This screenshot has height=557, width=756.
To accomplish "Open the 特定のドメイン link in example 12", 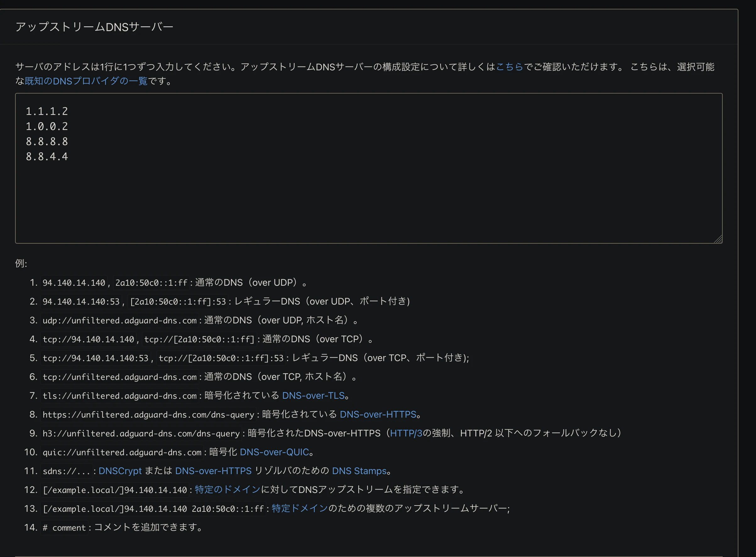I will point(227,489).
